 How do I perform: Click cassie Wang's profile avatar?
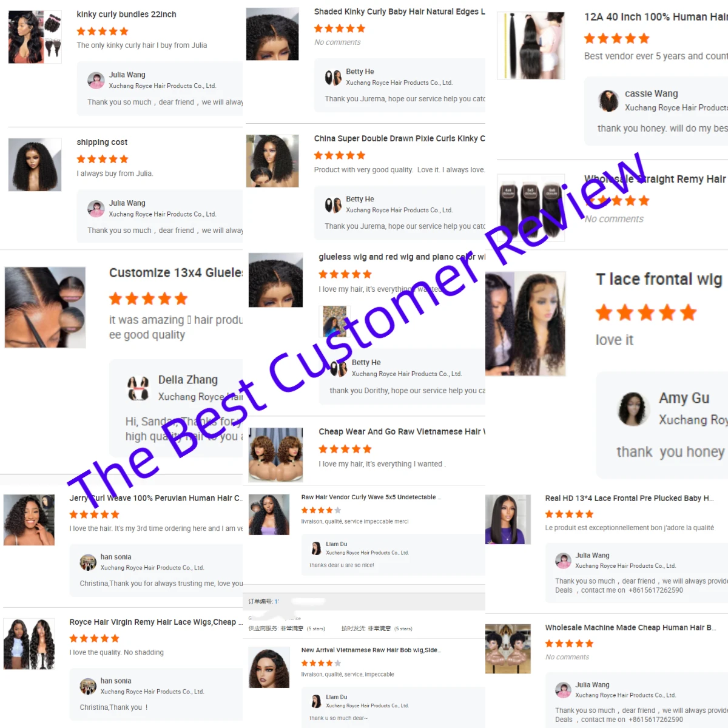point(608,101)
